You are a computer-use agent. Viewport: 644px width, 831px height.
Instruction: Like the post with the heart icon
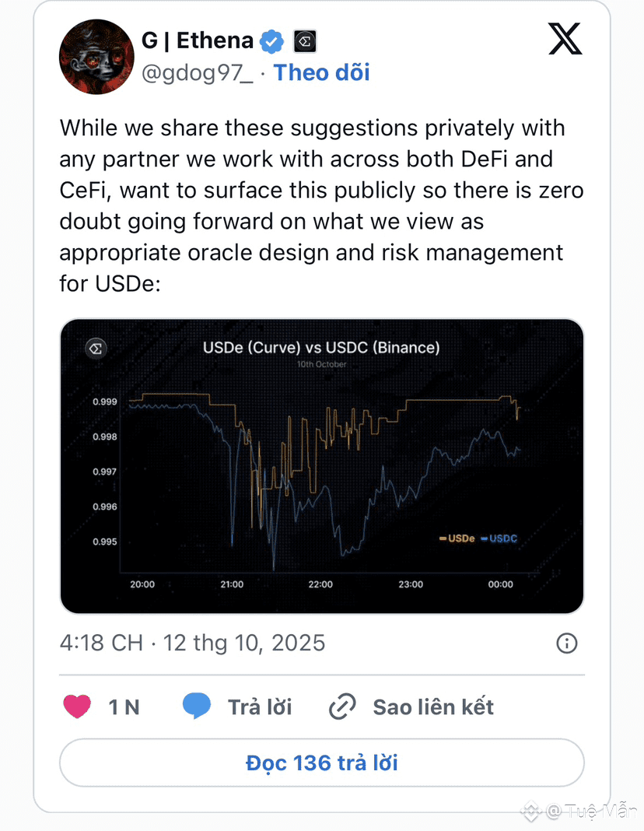(x=77, y=707)
